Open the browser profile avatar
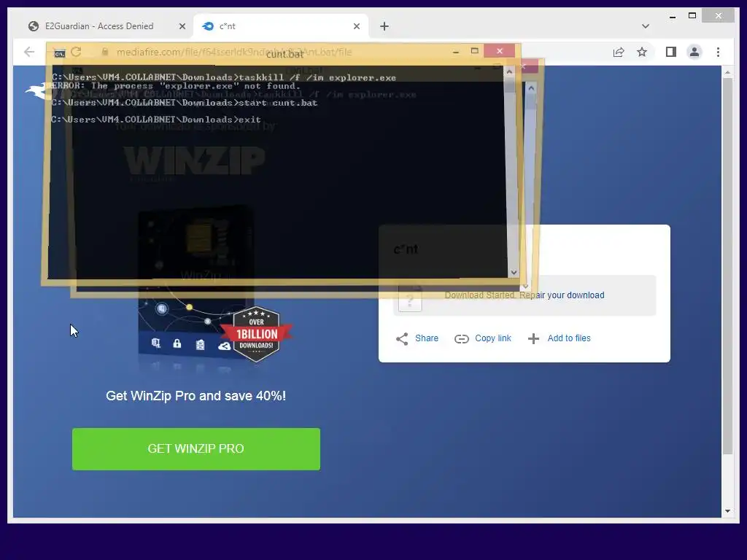Screen dimensions: 747x560 pyautogui.click(x=694, y=52)
